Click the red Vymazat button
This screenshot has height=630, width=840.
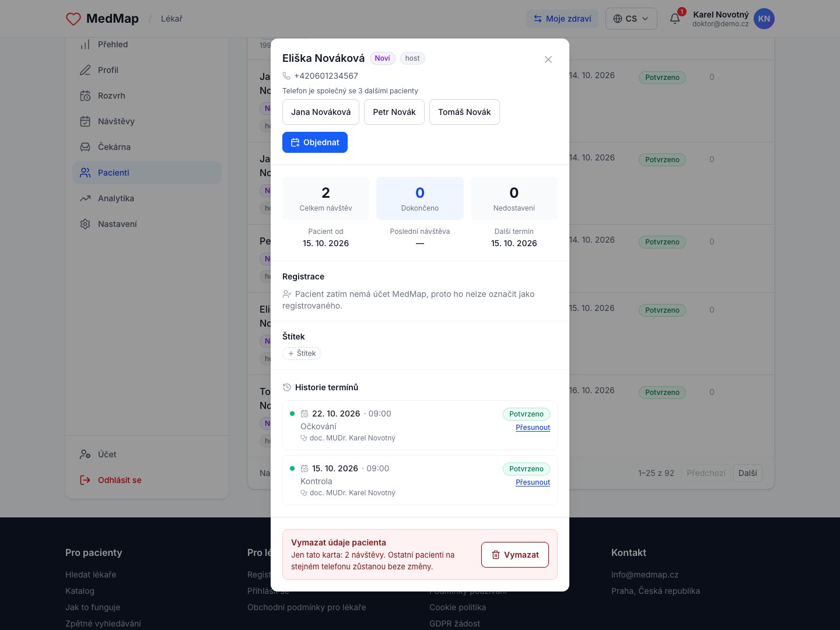(x=515, y=555)
